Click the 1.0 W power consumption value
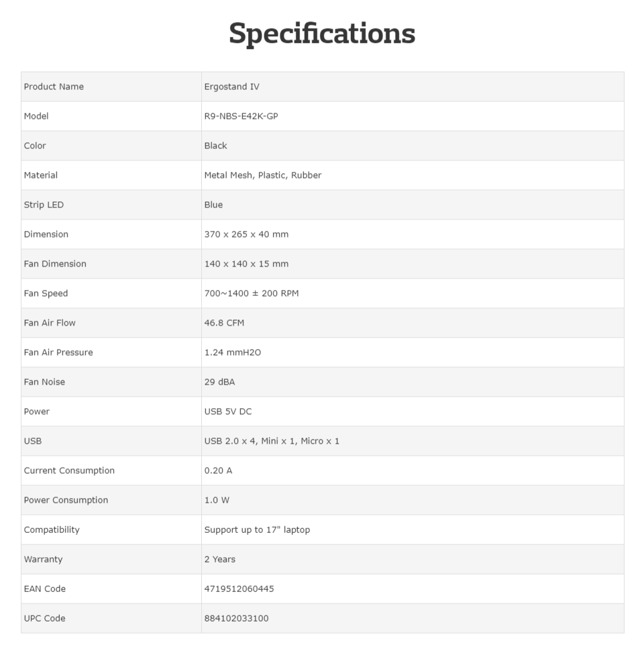Image resolution: width=644 pixels, height=647 pixels. coord(217,500)
